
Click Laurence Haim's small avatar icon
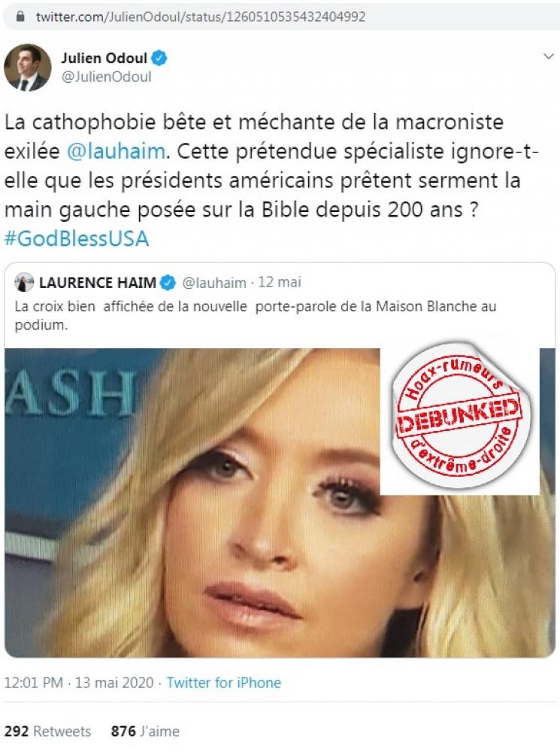24,283
